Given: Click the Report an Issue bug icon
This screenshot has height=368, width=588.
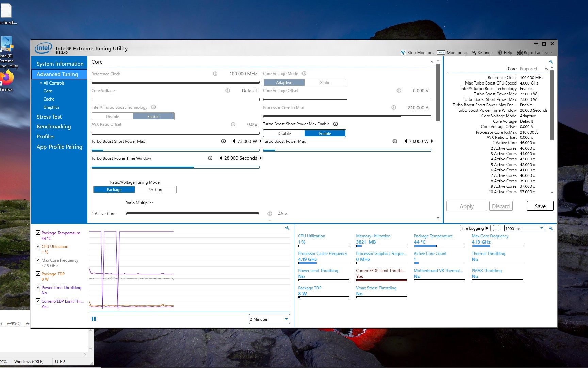Looking at the screenshot, I should pos(520,52).
